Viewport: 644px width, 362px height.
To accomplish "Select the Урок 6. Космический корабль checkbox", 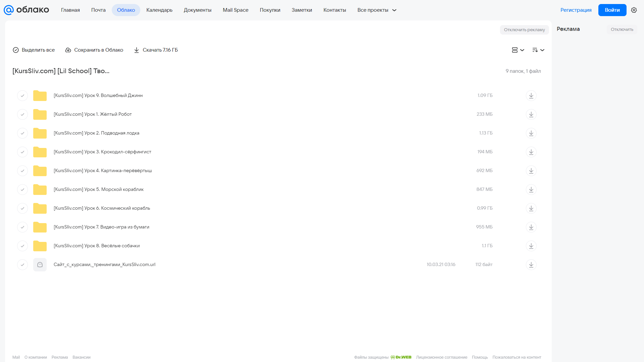I will tap(22, 208).
